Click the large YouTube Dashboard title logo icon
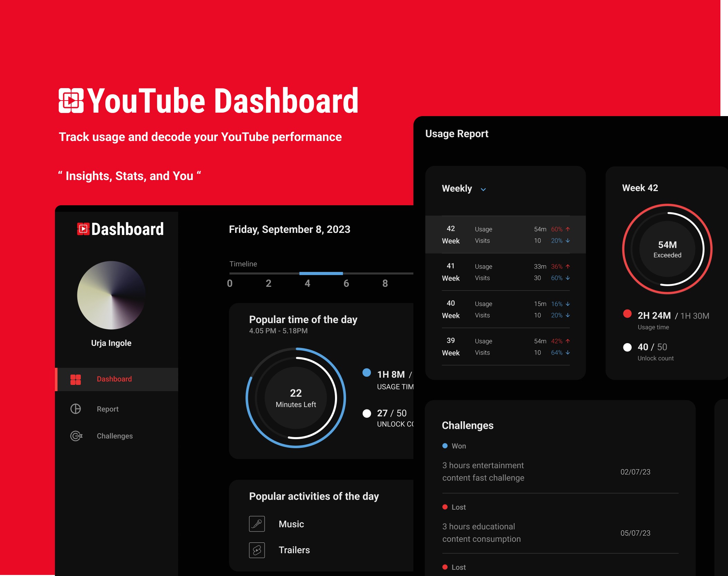This screenshot has height=576, width=728. coord(71,101)
